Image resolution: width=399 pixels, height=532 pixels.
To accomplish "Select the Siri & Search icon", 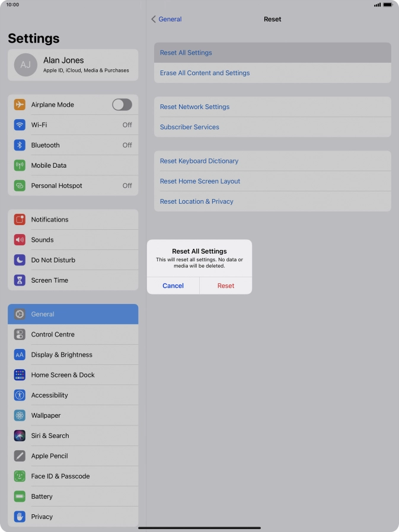I will tap(20, 435).
